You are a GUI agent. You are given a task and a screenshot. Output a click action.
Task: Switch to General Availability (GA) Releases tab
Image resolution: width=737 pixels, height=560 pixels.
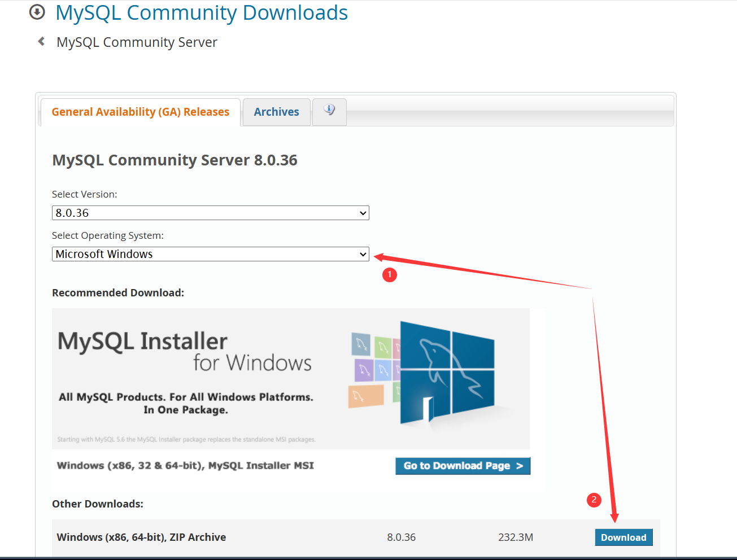141,112
